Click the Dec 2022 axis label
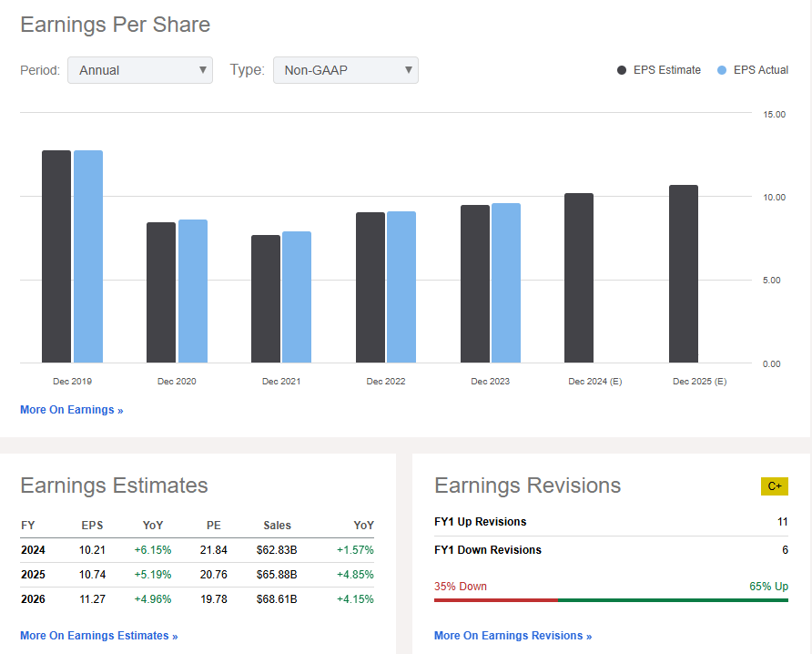This screenshot has height=654, width=812. tap(385, 381)
